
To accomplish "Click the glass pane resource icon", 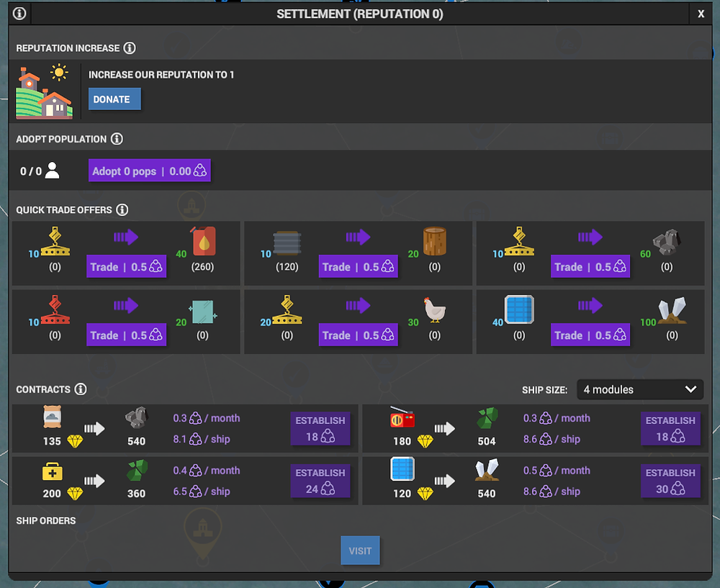I will click(202, 312).
